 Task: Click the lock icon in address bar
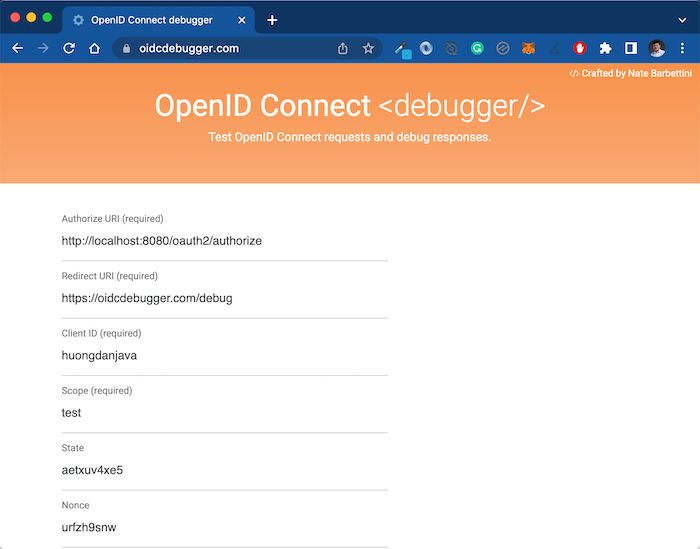126,49
